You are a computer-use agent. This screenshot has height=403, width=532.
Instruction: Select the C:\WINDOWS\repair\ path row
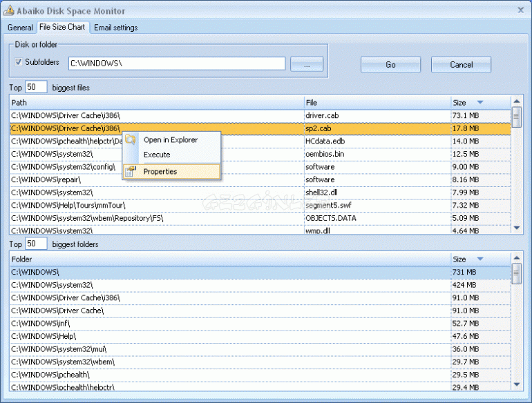coord(260,179)
